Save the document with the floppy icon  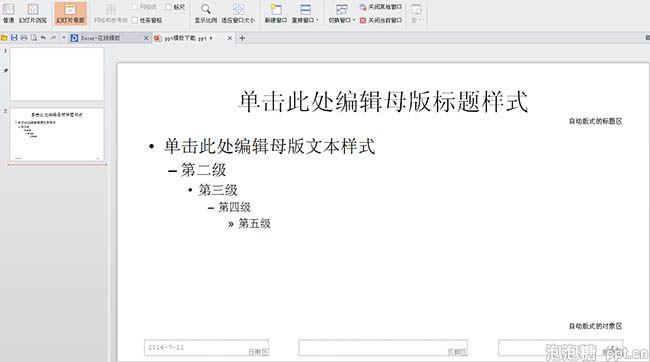coord(14,38)
